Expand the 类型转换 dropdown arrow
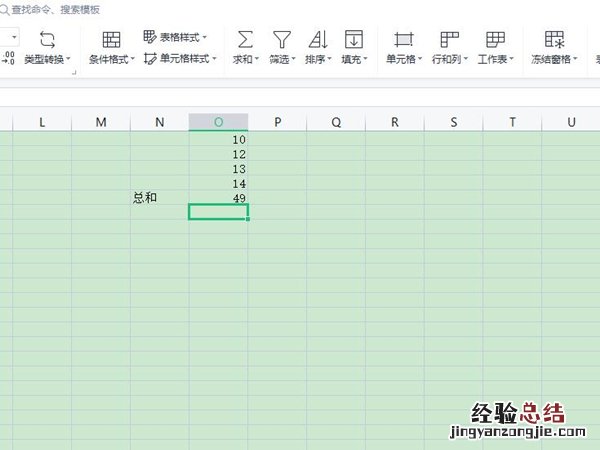This screenshot has height=450, width=600. coord(68,59)
